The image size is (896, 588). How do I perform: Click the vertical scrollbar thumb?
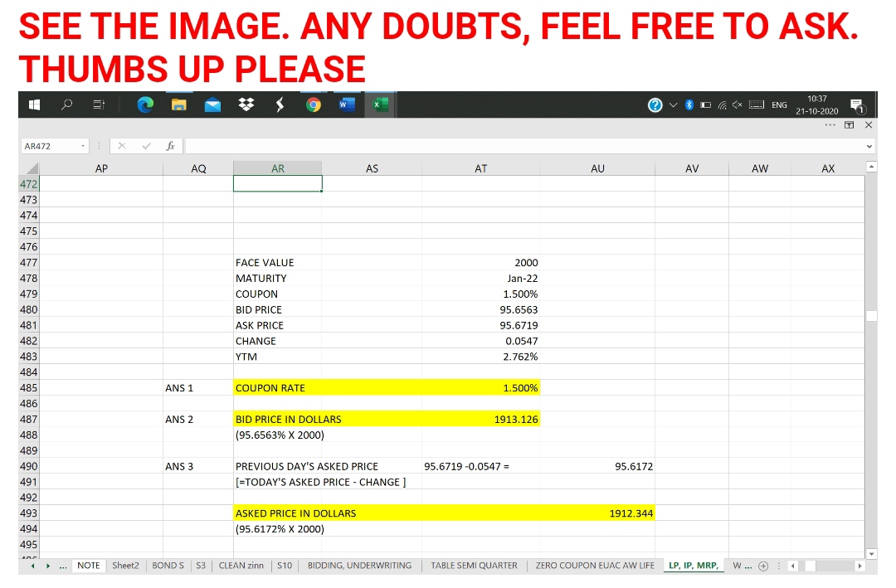871,316
